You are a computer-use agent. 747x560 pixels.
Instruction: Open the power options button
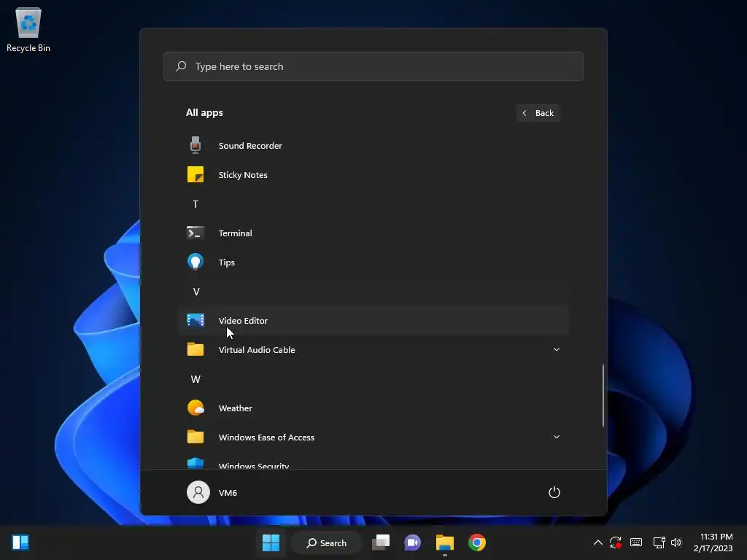pyautogui.click(x=554, y=492)
